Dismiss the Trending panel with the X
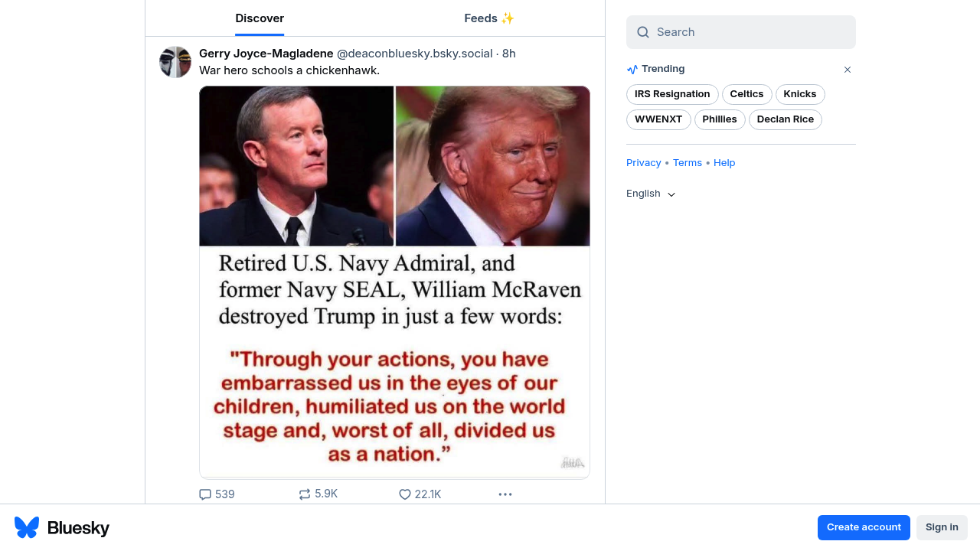This screenshot has height=551, width=980. click(848, 70)
